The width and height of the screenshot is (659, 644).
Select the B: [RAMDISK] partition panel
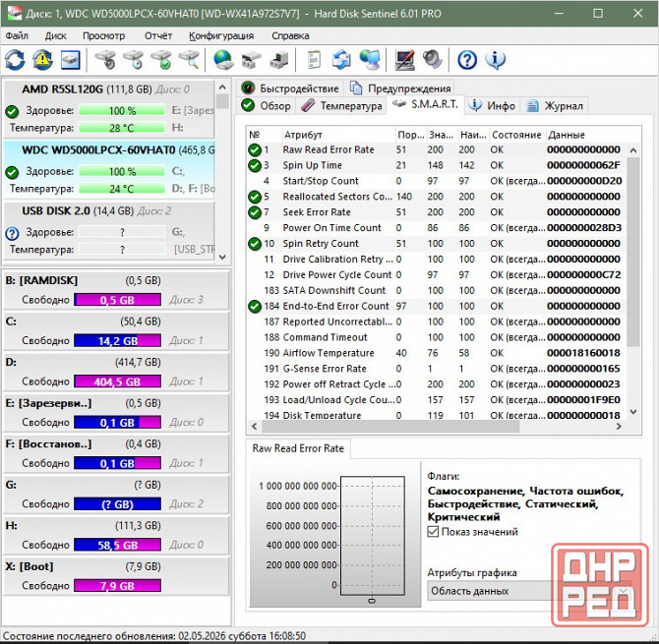[116, 290]
